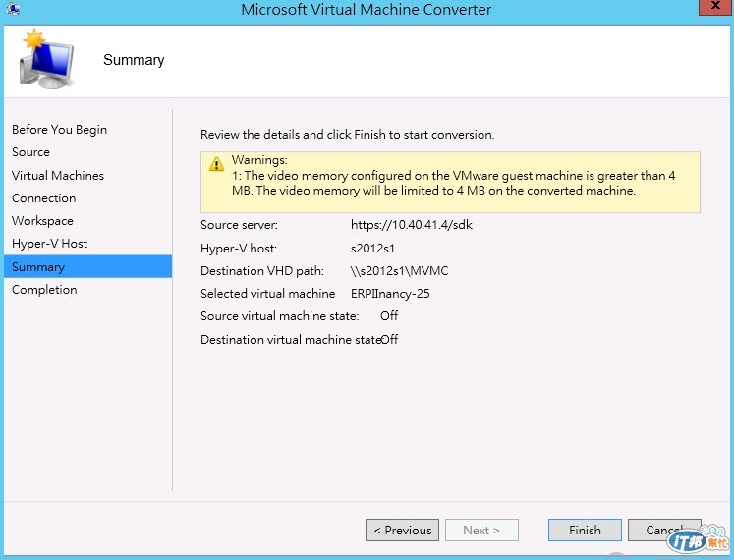Click the Warnings: heading
The image size is (734, 560).
pos(259,160)
